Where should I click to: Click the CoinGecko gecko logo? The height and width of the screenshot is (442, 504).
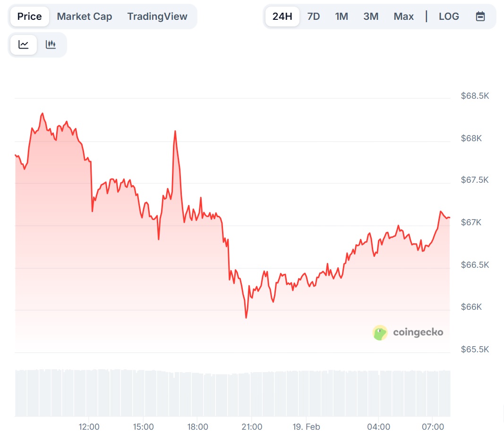(380, 333)
